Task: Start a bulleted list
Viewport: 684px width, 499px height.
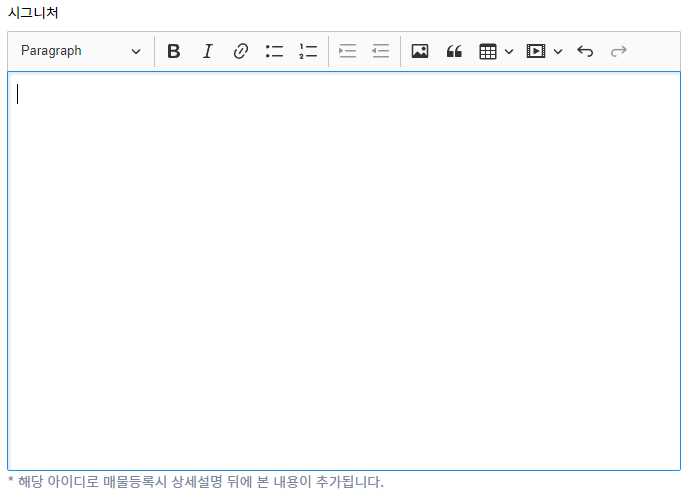Action: coord(274,51)
